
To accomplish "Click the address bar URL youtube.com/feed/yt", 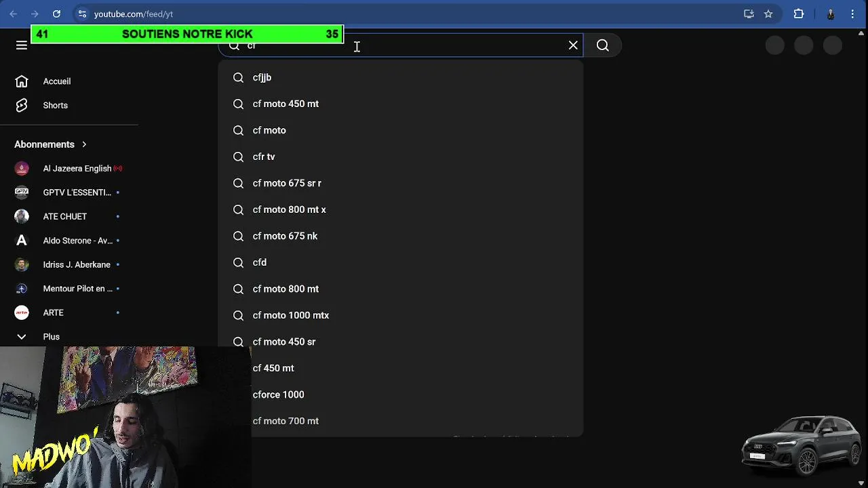I will 134,14.
